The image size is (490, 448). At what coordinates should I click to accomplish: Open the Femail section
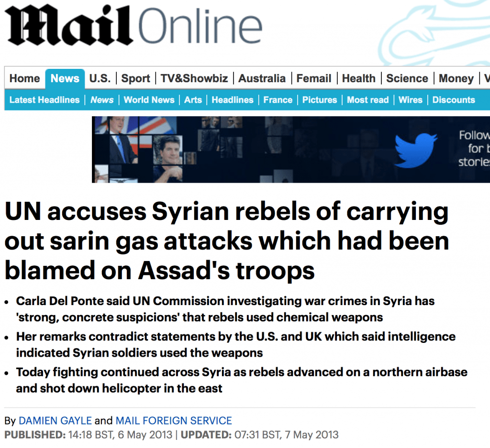(x=314, y=78)
